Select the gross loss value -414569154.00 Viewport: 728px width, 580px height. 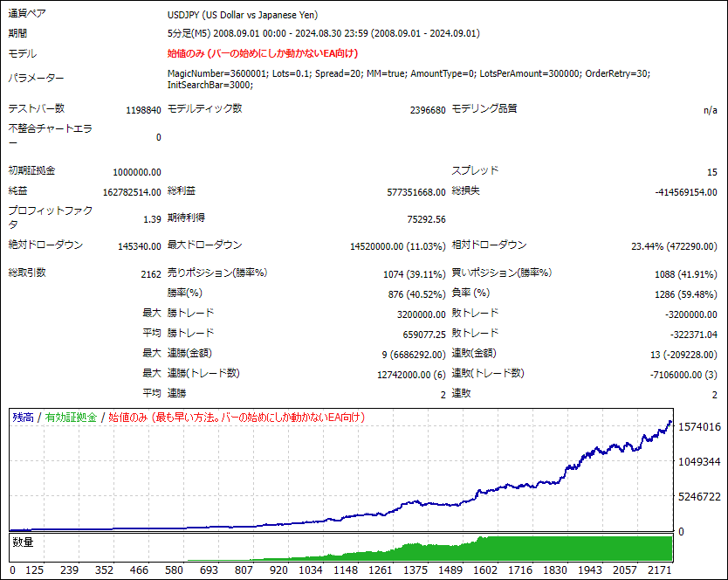coord(686,192)
